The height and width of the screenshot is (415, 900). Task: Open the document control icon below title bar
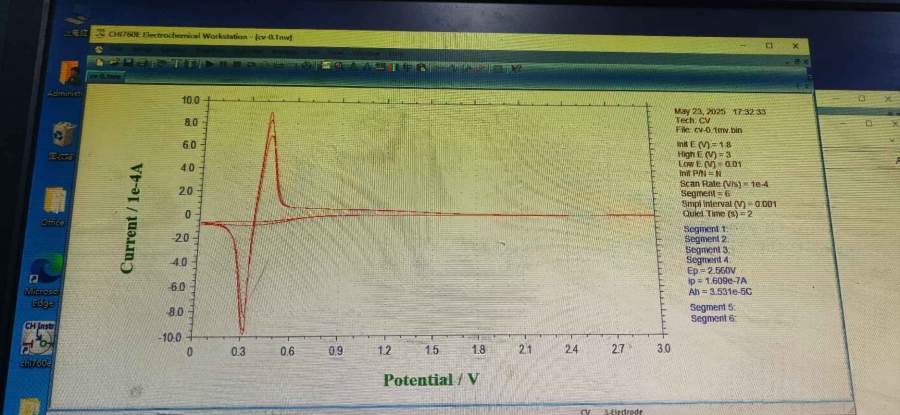pos(98,50)
